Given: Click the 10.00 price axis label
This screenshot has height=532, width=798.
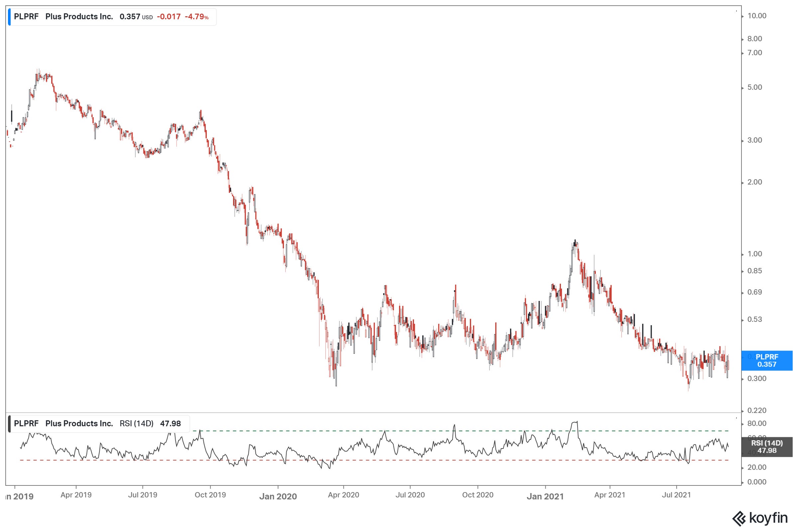Looking at the screenshot, I should (757, 16).
